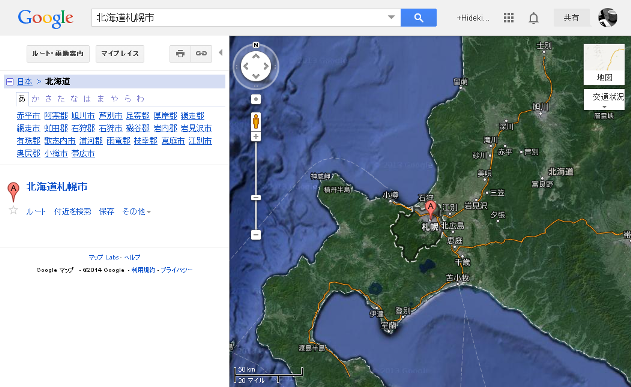The width and height of the screenshot is (631, 387).
Task: Collapse the left side panel arrow
Action: 221,52
